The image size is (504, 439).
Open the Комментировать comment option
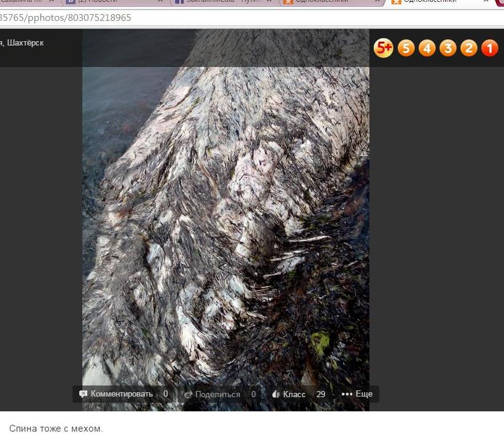pos(121,394)
